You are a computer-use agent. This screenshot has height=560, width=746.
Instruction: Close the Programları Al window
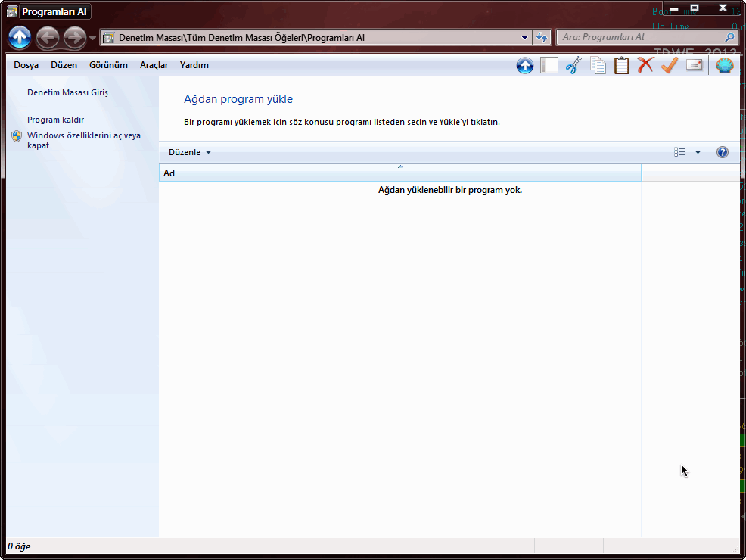click(723, 8)
